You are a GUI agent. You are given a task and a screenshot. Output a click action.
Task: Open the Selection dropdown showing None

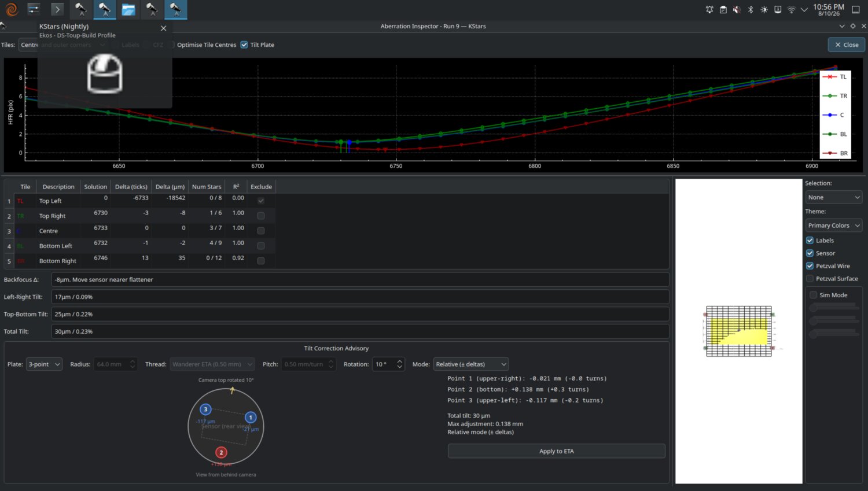(834, 197)
